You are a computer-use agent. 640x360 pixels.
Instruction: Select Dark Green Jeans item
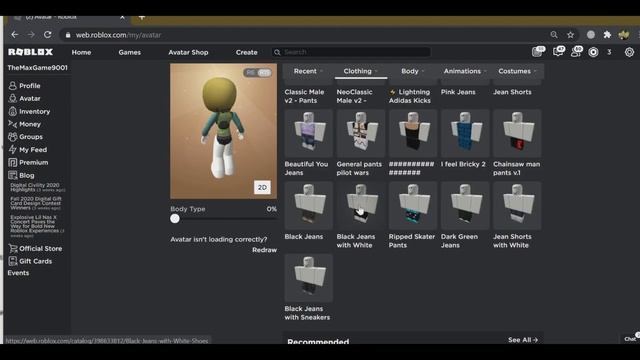click(465, 215)
